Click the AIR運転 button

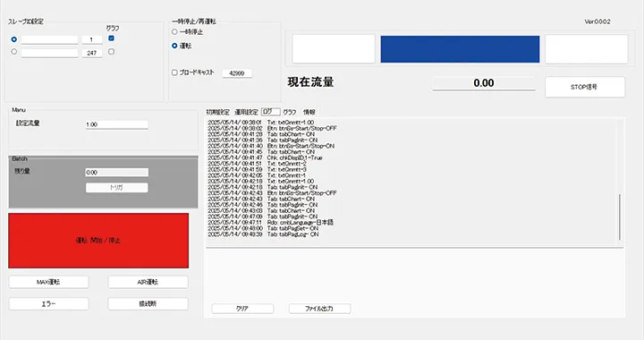click(x=148, y=282)
